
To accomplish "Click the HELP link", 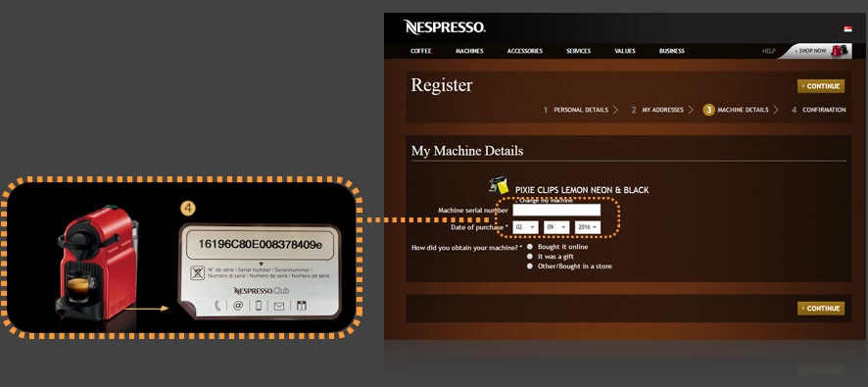I will (768, 51).
